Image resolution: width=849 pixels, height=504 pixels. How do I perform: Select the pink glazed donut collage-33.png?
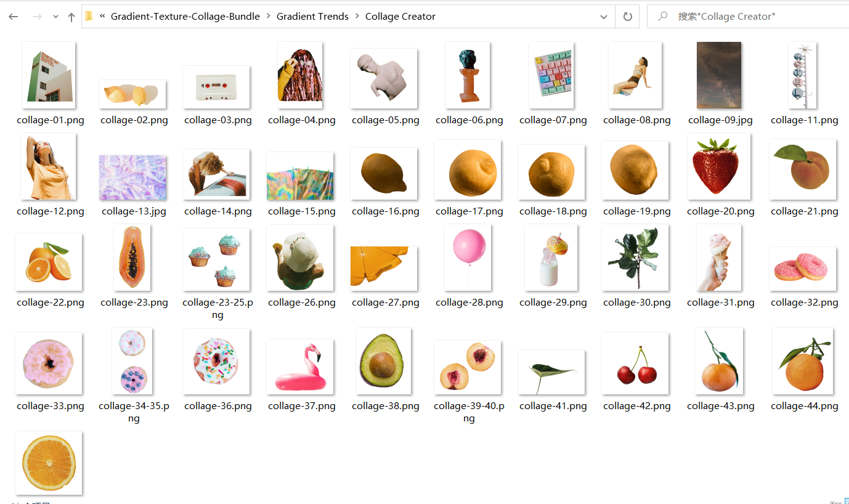coord(49,364)
